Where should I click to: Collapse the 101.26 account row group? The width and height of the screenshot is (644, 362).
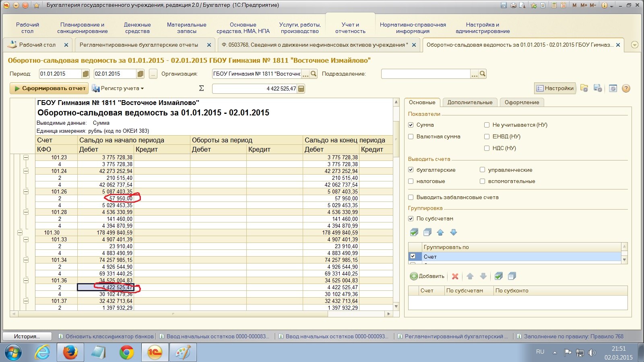[26, 192]
